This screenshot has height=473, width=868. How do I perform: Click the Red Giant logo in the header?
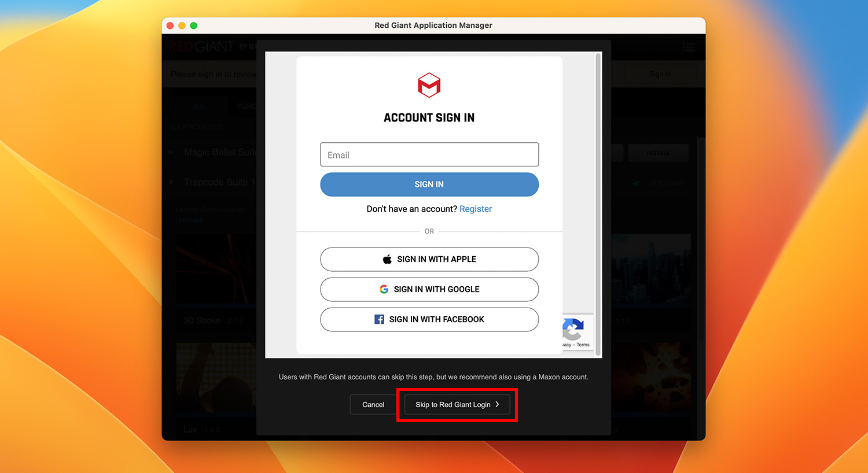pyautogui.click(x=201, y=47)
